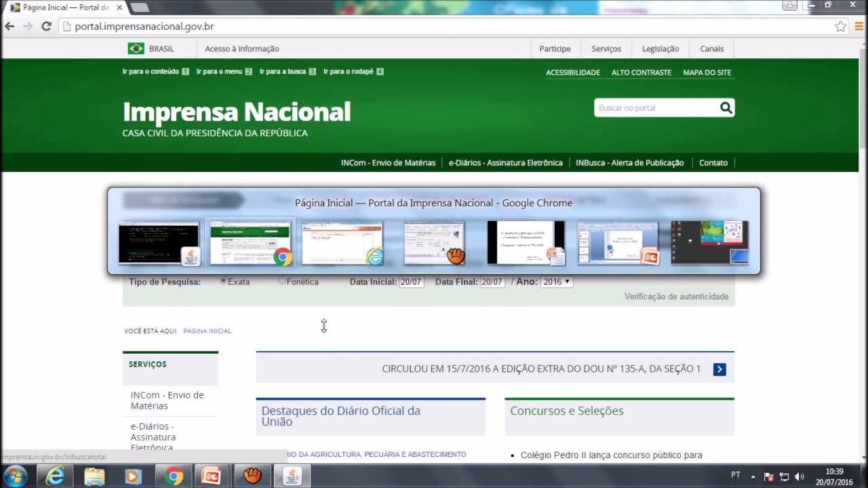The width and height of the screenshot is (868, 488).
Task: Click Ir para o rodapé shortcut
Action: tap(354, 71)
